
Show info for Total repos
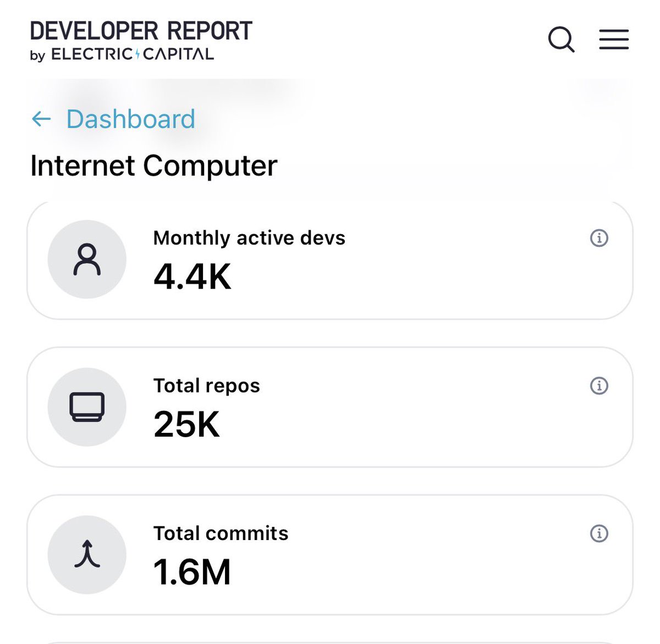[599, 386]
